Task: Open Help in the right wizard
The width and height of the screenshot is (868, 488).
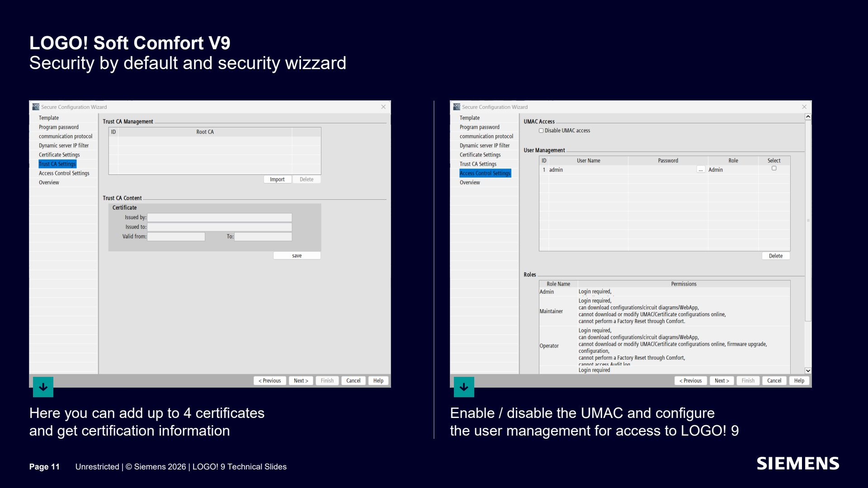Action: tap(799, 381)
